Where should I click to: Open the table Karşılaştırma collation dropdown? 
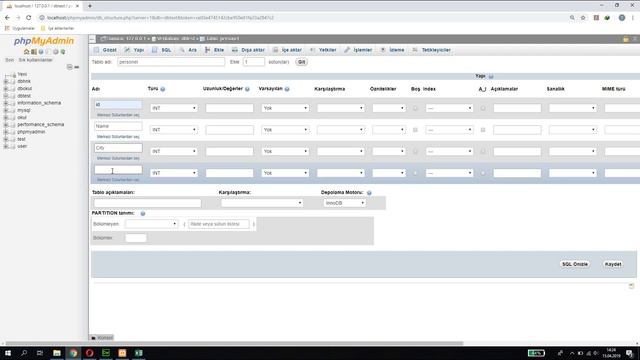point(262,203)
